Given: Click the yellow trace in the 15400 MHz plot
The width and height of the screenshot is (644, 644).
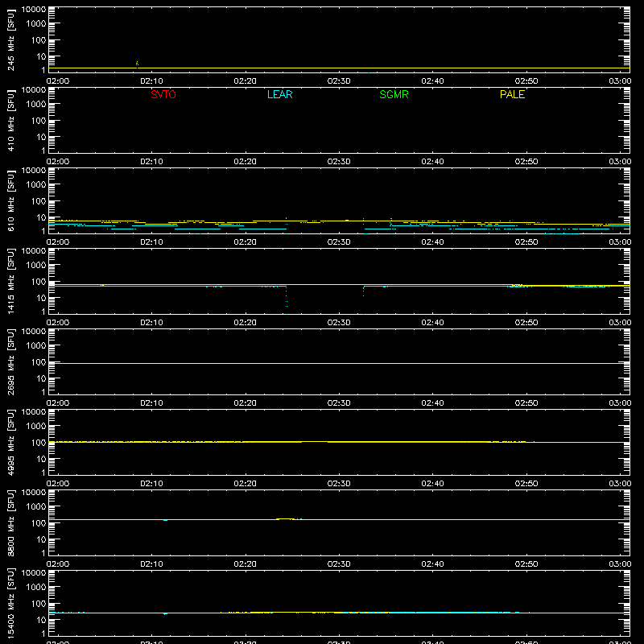Looking at the screenshot, I should point(339,613).
